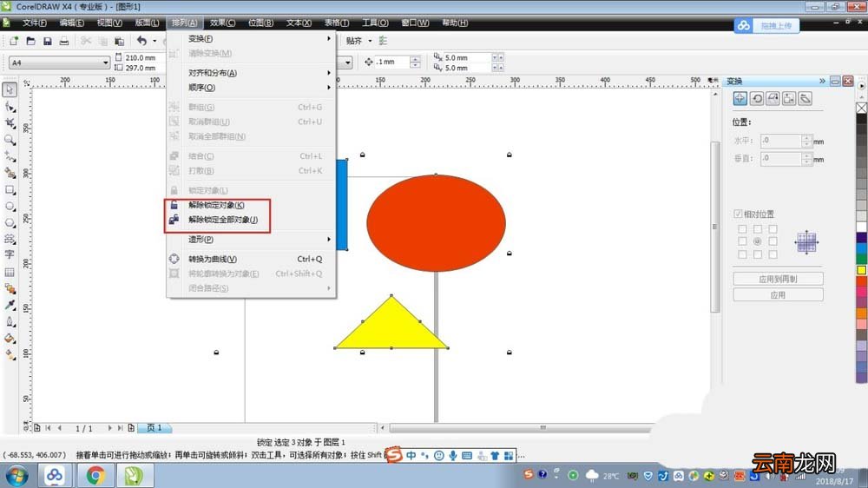
Task: Click the Paste icon
Action: point(119,41)
